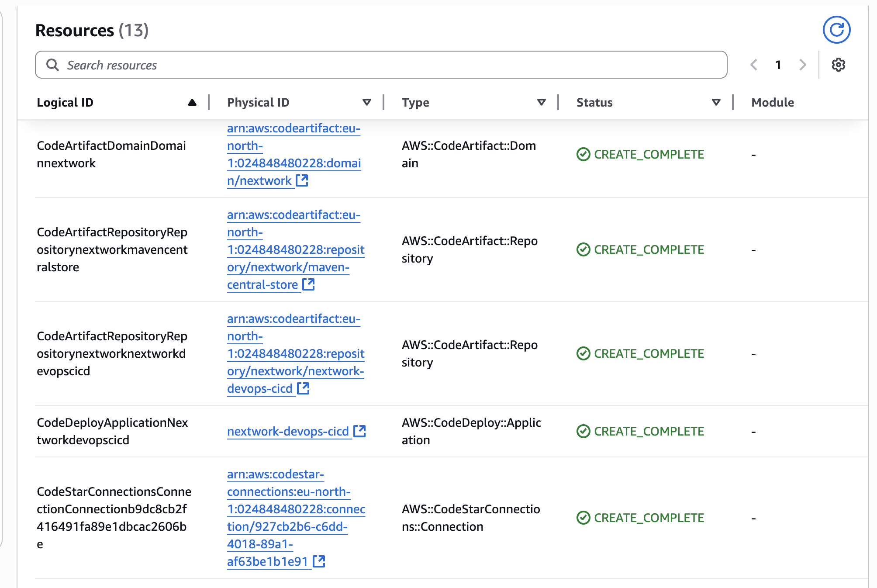Sort by Type column arrow
The width and height of the screenshot is (877, 588).
[x=542, y=102]
